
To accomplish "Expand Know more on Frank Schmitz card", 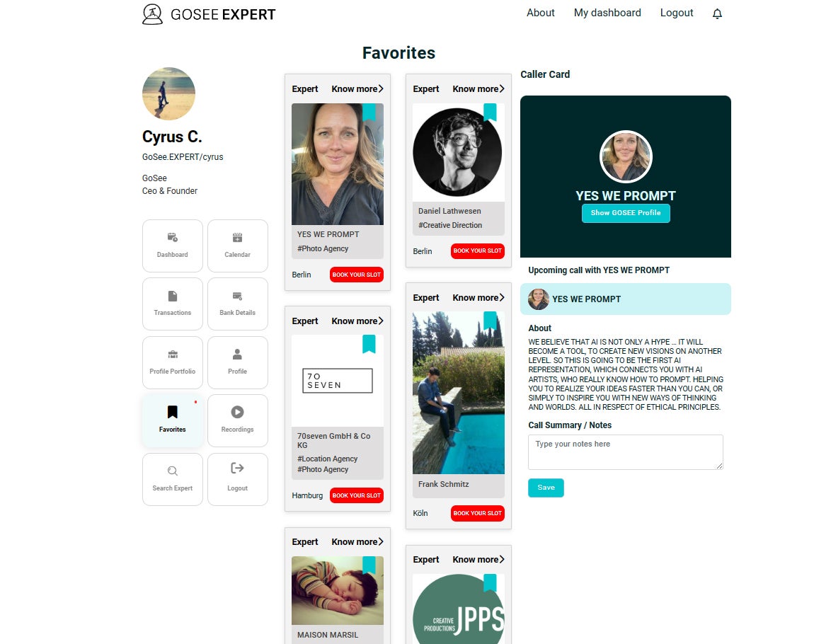I will tap(478, 297).
